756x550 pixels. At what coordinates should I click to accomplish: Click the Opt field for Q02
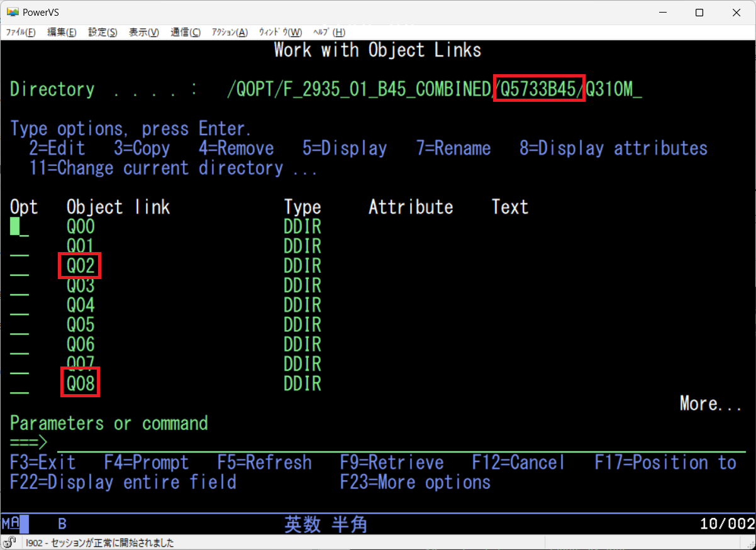click(19, 266)
